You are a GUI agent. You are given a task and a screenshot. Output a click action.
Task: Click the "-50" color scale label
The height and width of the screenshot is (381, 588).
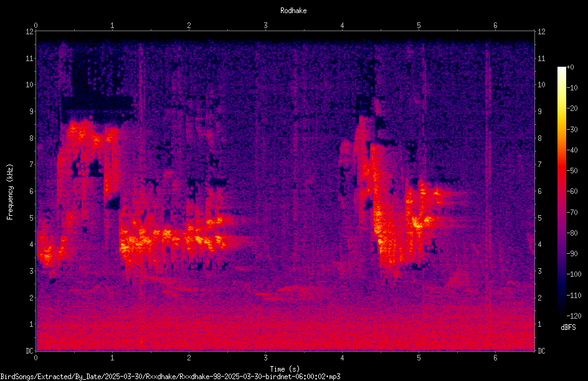572,171
